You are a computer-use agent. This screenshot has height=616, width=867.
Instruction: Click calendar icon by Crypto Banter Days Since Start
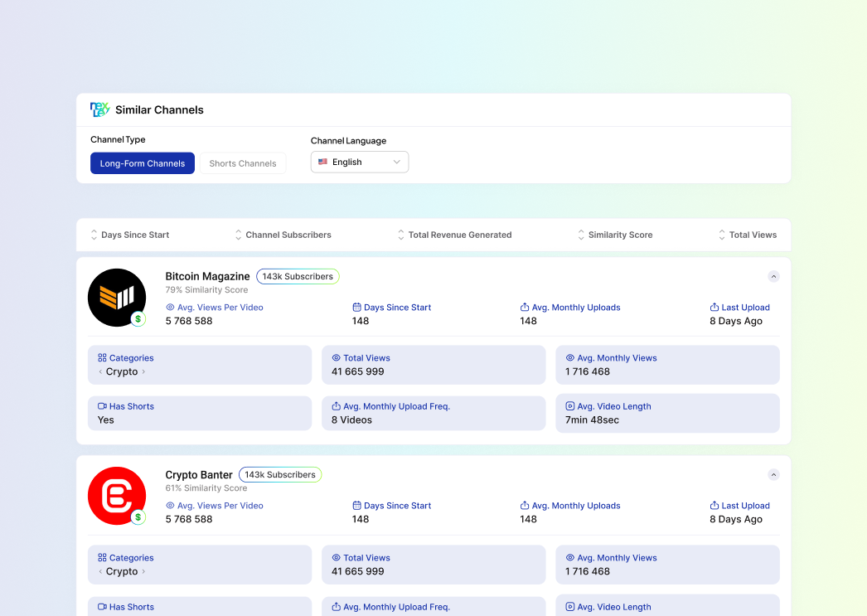[356, 506]
